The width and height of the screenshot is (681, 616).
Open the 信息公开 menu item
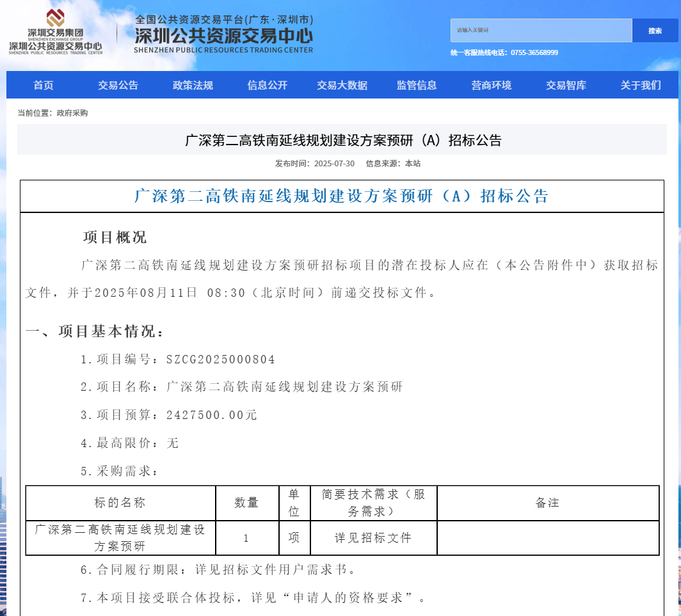click(268, 85)
